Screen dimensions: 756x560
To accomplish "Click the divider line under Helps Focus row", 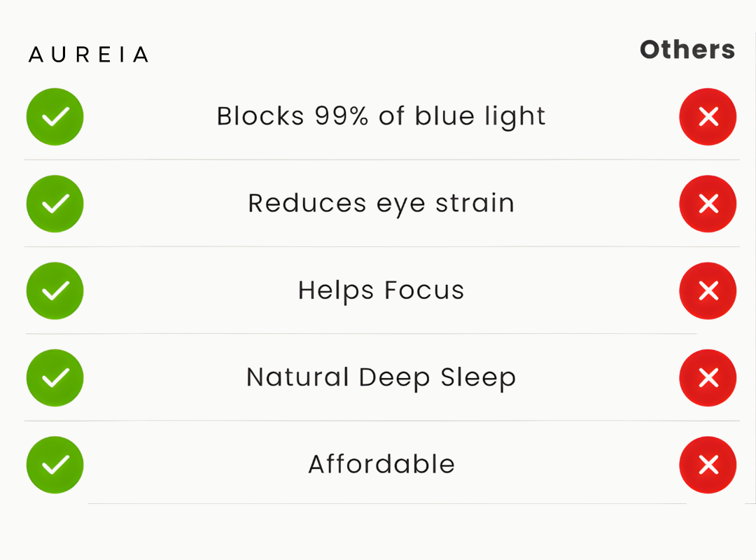I will click(x=361, y=334).
